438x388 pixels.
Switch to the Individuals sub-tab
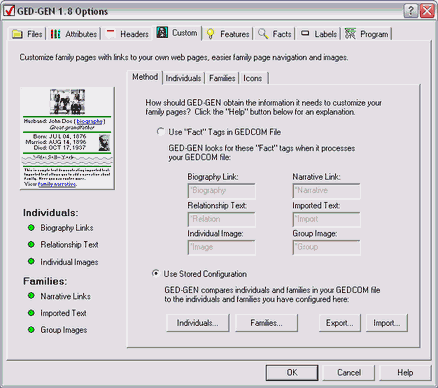click(183, 78)
